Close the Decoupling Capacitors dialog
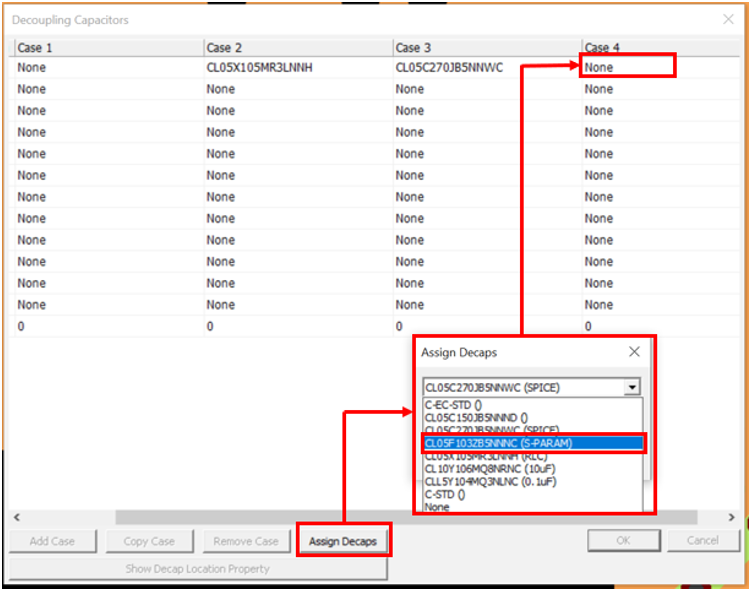749x591 pixels. click(x=727, y=19)
